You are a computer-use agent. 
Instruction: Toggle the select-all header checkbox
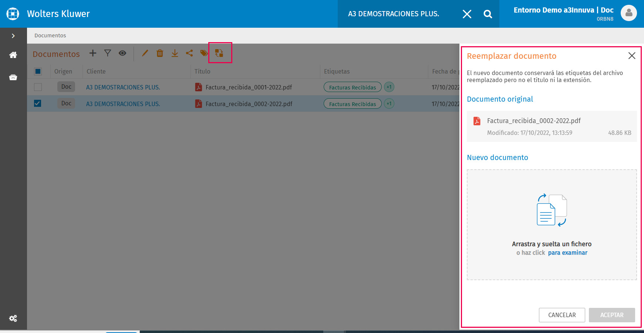[38, 71]
